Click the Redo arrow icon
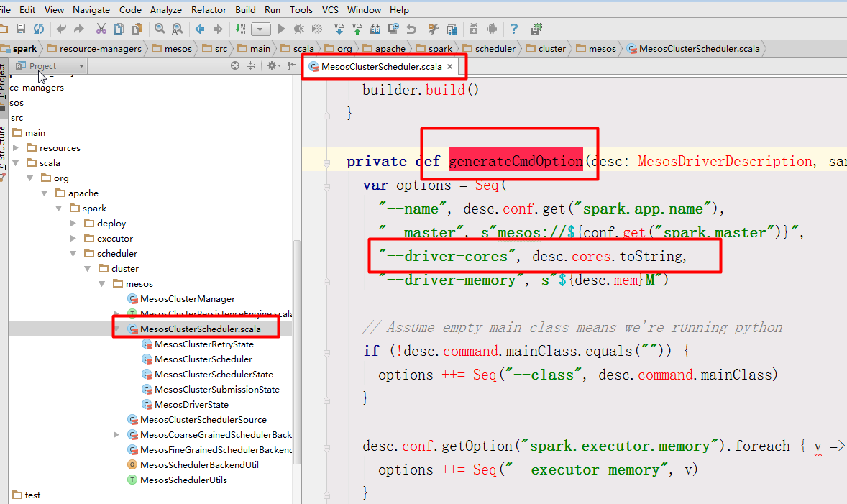The height and width of the screenshot is (504, 847). pyautogui.click(x=79, y=29)
